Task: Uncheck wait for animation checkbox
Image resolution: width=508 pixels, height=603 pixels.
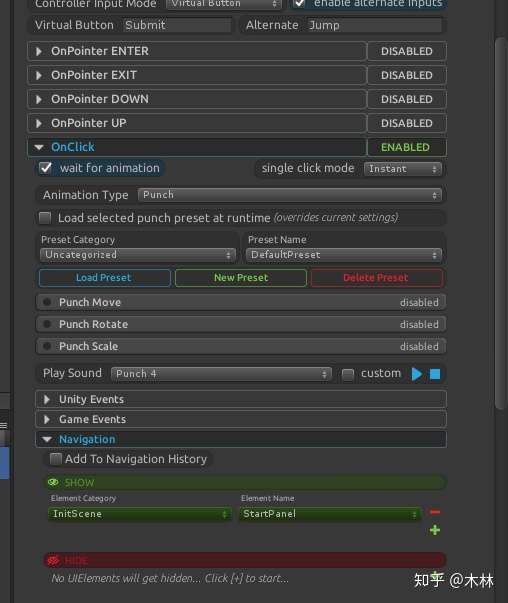Action: 45,168
